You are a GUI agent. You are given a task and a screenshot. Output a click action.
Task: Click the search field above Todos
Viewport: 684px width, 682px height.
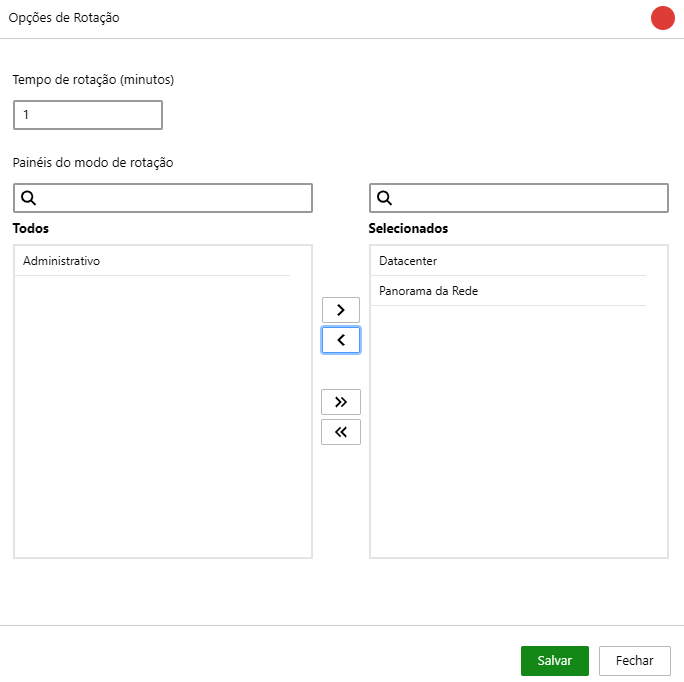click(172, 198)
